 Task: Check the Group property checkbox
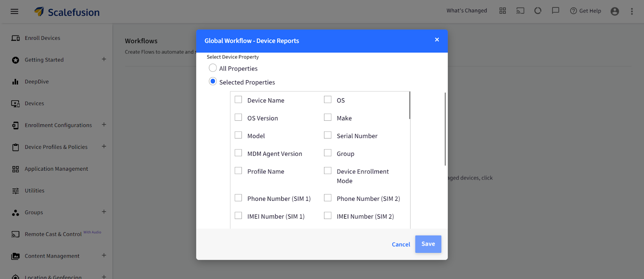tap(328, 153)
